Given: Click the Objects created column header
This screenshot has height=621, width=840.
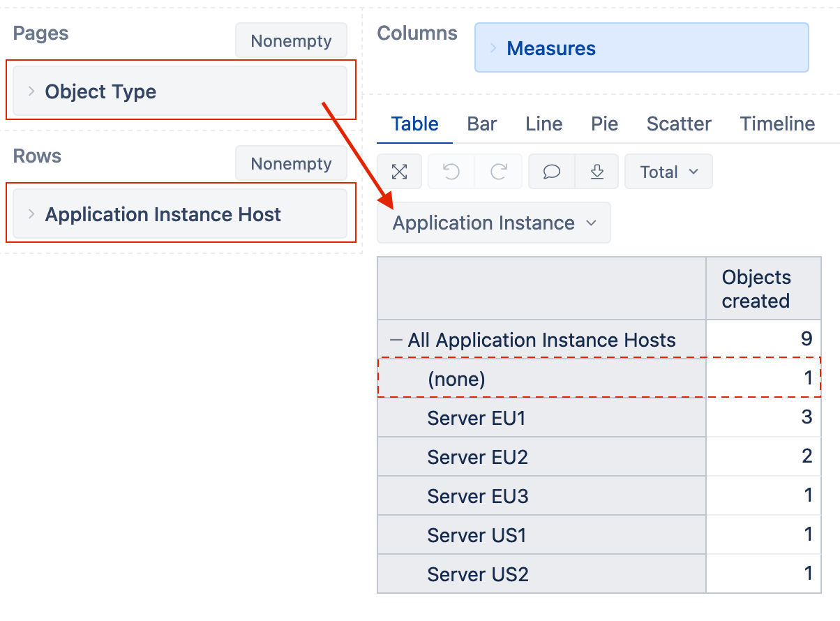Looking at the screenshot, I should (x=756, y=289).
